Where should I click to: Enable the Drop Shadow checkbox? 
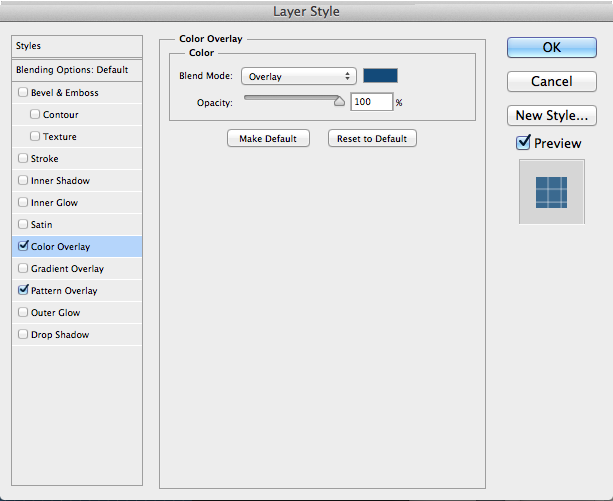23,335
